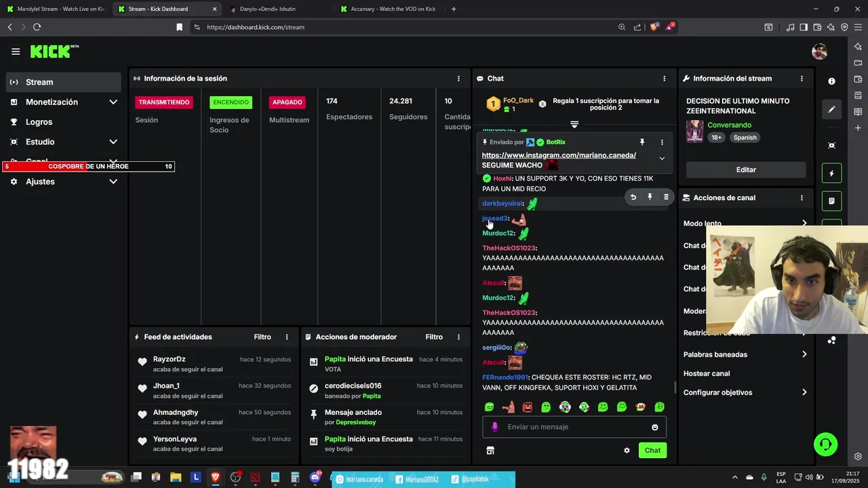Screen dimensions: 868x488
Task: Open Acciones de moderador Filtro
Action: pos(434,337)
